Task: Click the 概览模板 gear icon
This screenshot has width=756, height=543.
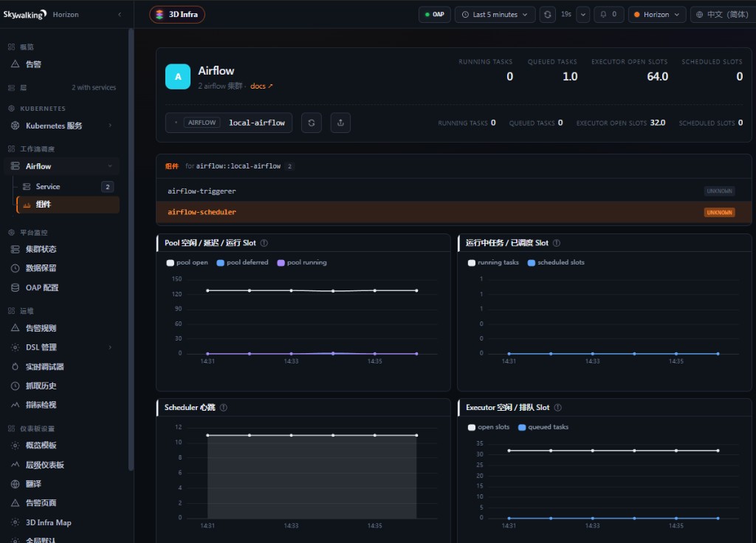Action: pyautogui.click(x=16, y=445)
